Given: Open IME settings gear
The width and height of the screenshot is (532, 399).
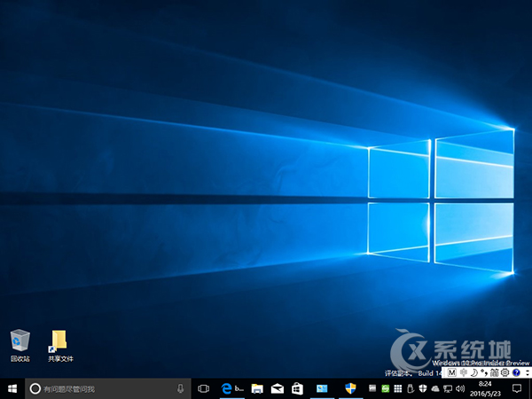Looking at the screenshot, I should [505, 372].
